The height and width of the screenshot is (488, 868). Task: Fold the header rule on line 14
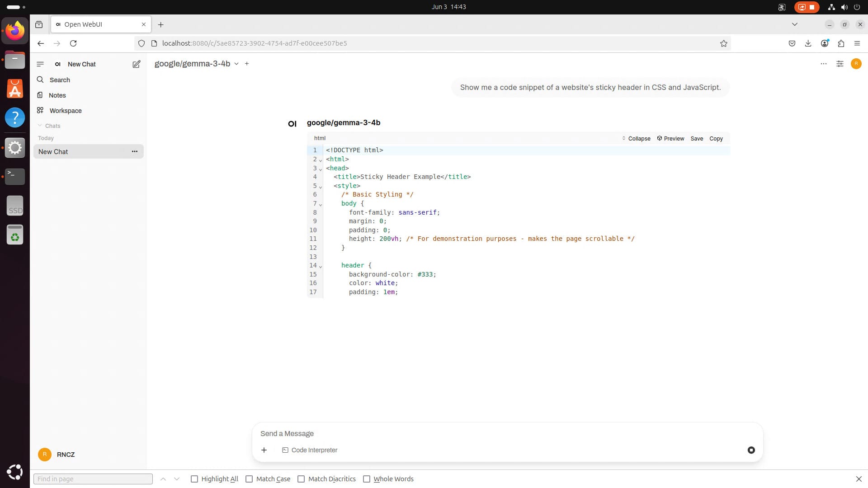[x=321, y=266]
